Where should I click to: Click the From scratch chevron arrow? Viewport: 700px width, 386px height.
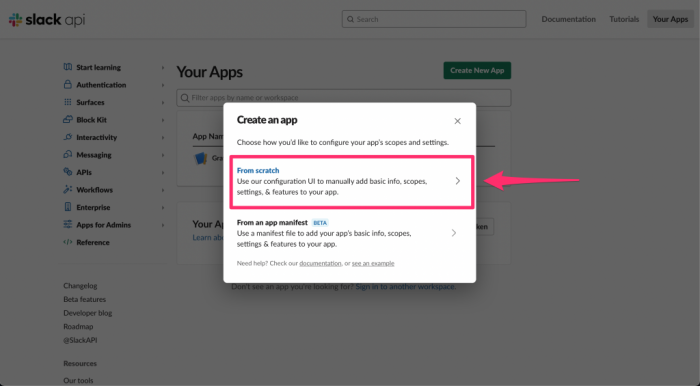point(458,181)
